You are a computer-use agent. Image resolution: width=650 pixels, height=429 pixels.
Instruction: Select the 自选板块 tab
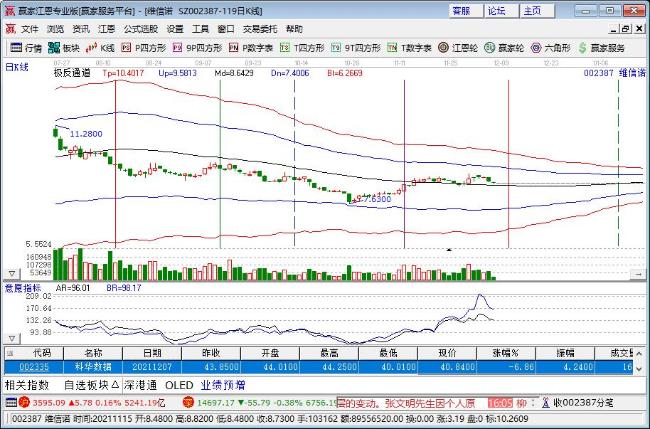(x=92, y=385)
